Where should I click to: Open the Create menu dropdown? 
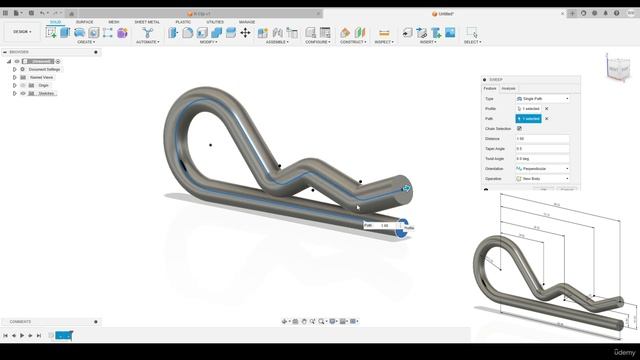click(x=86, y=42)
